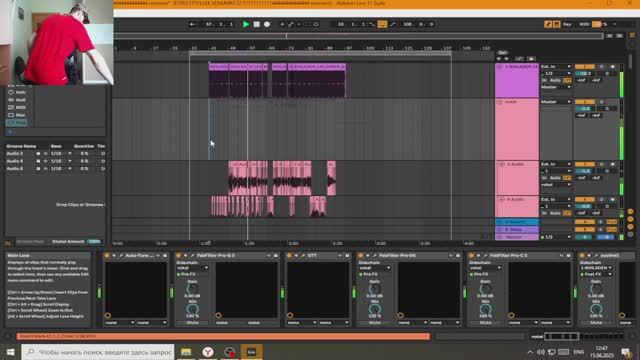Toggle the computer MIDI keyboard button
The width and height of the screenshot is (640, 360).
pos(556,24)
